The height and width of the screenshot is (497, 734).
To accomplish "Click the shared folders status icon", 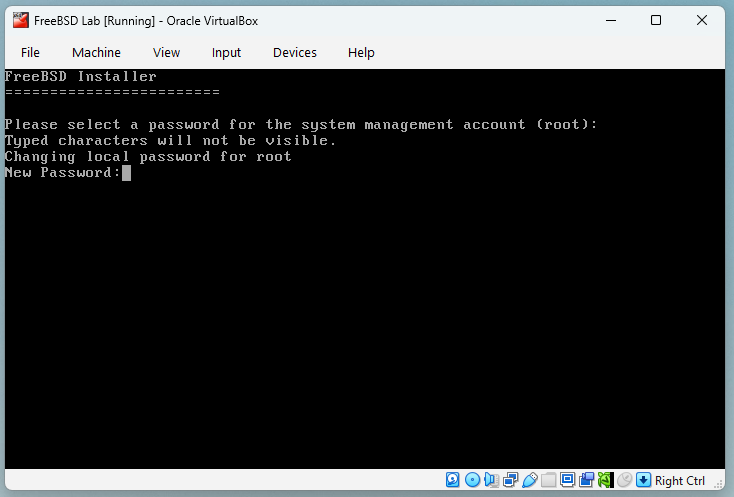I will point(549,480).
